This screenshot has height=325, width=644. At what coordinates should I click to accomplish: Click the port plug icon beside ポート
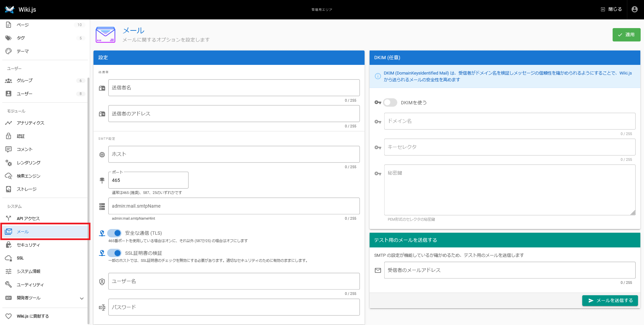[x=102, y=181]
